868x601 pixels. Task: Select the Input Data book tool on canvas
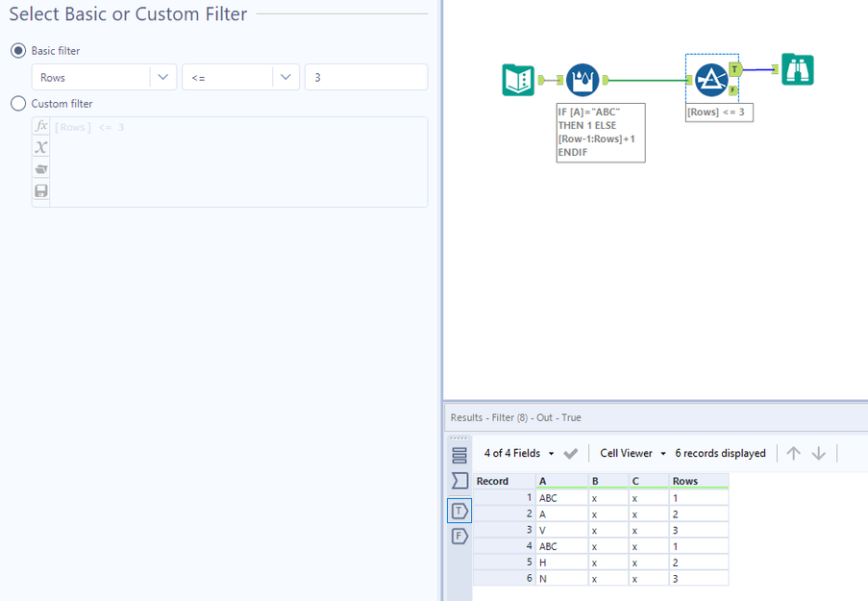[x=518, y=81]
